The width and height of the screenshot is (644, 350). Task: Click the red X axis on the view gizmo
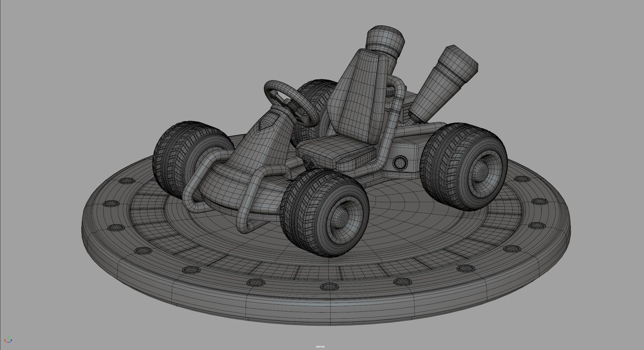[5, 340]
